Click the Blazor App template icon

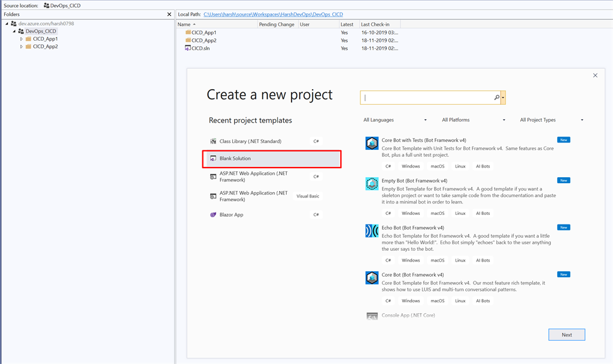tap(213, 215)
